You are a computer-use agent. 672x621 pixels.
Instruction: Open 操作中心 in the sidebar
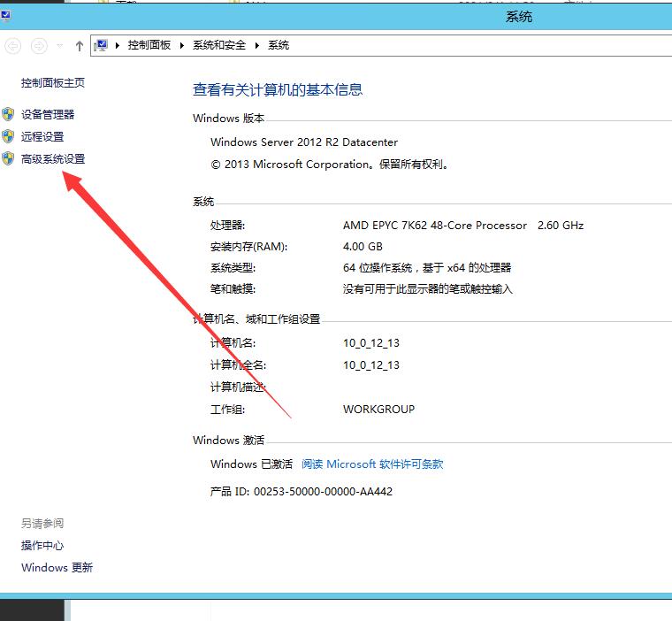coord(42,546)
